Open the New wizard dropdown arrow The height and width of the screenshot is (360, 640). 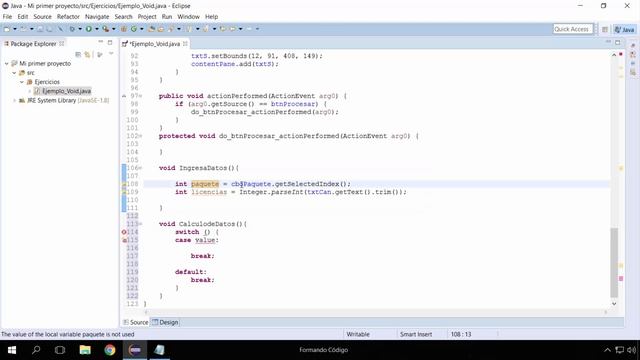pyautogui.click(x=15, y=29)
